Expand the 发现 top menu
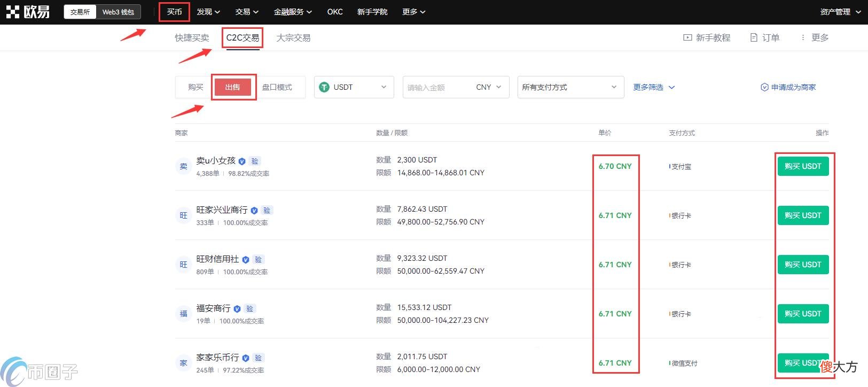Viewport: 868px width, 387px height. [x=208, y=12]
